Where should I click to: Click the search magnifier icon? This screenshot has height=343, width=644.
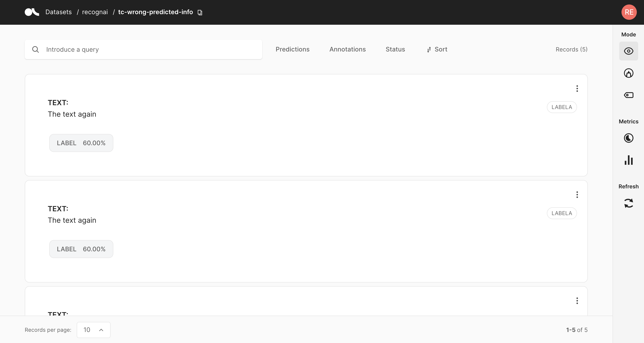pos(36,49)
